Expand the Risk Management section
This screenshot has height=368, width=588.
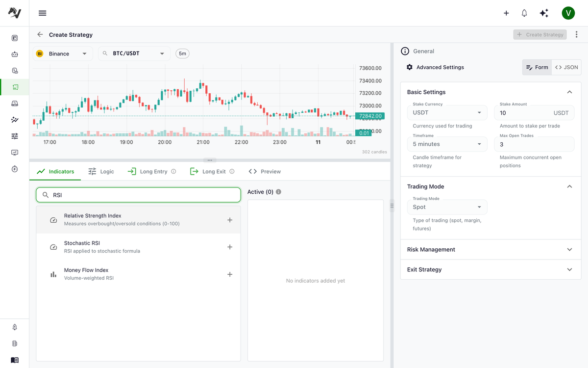click(490, 249)
